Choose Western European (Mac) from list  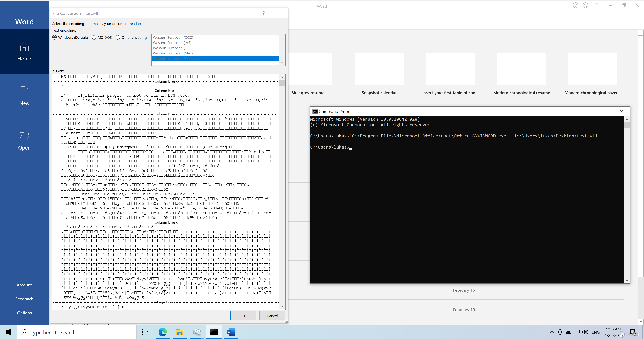point(172,53)
